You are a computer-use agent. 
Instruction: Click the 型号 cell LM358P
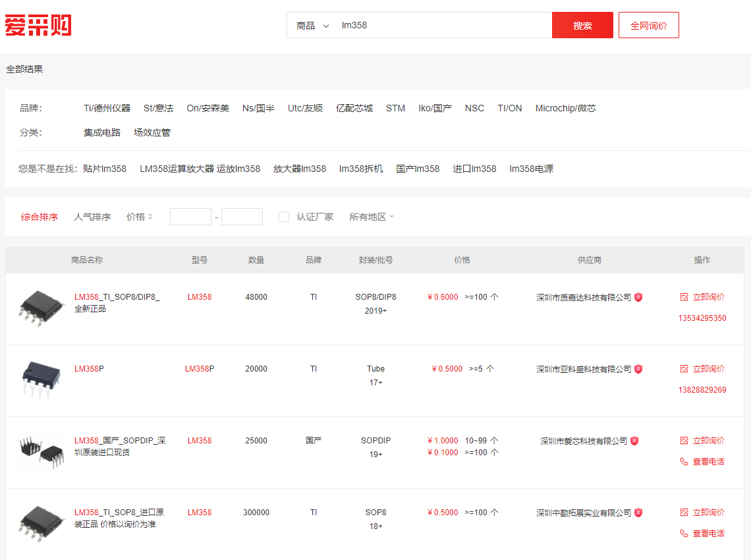pos(200,369)
